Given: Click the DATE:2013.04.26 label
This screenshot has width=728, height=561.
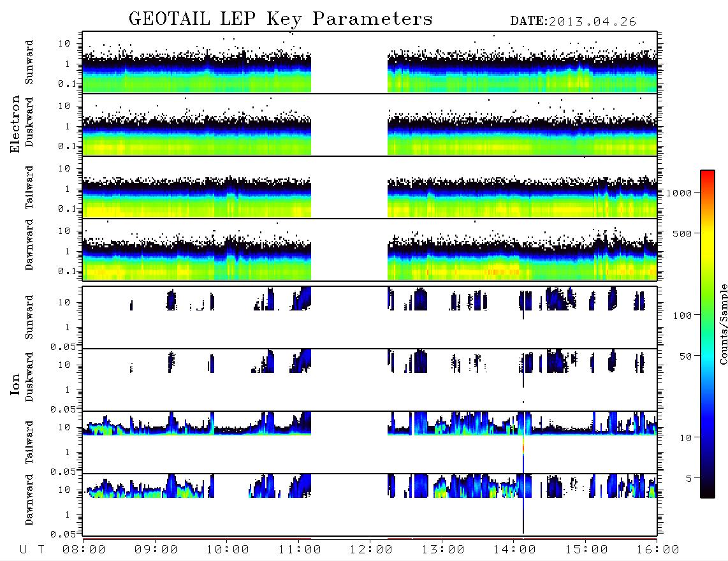Looking at the screenshot, I should 573,22.
